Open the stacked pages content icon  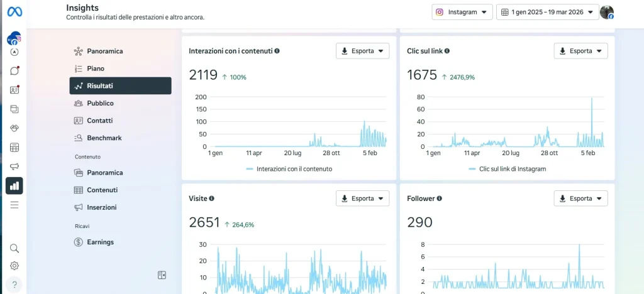[x=14, y=109]
